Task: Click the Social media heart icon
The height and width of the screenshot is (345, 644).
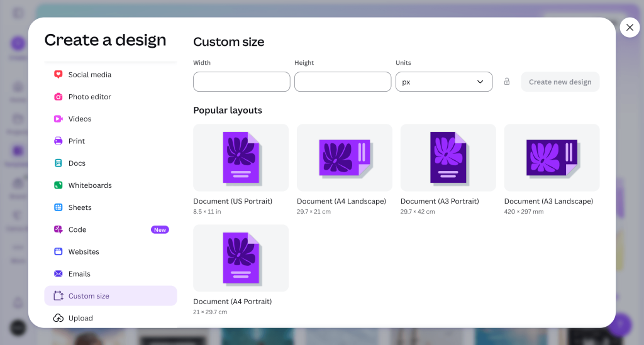Action: click(x=58, y=74)
